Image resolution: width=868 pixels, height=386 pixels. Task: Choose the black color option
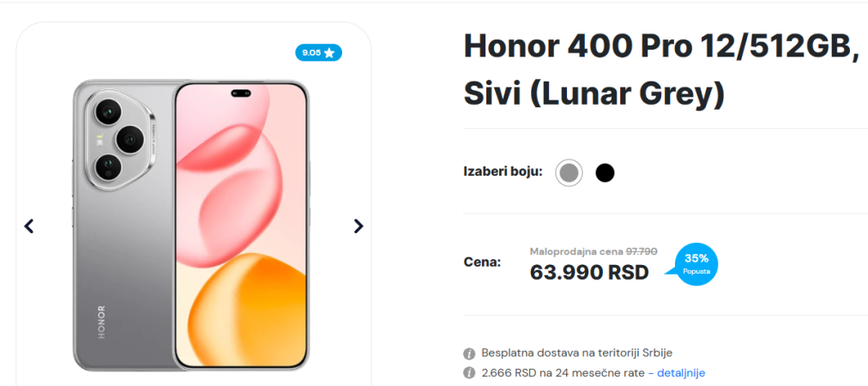[x=605, y=173]
